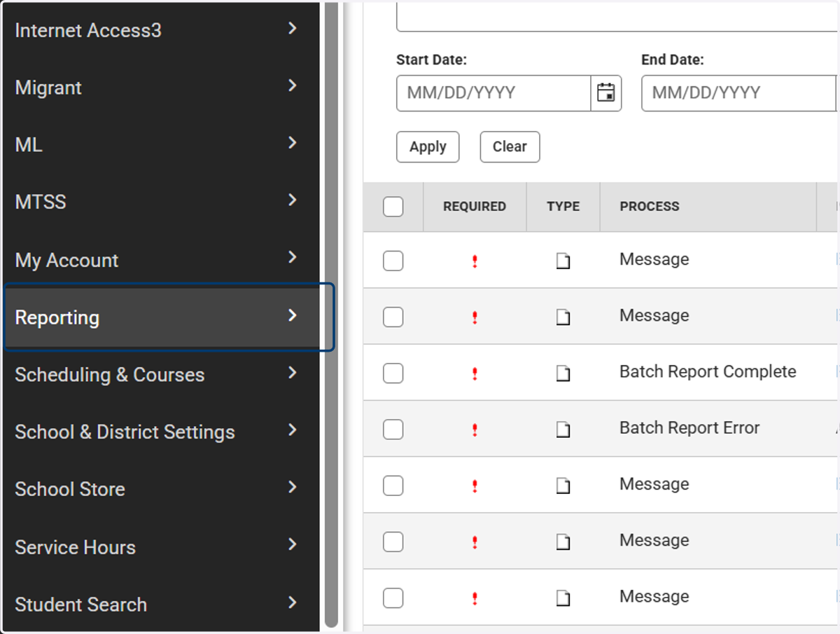Screen dimensions: 840x634
Task: Sort by the REQUIRED column header
Action: (475, 207)
